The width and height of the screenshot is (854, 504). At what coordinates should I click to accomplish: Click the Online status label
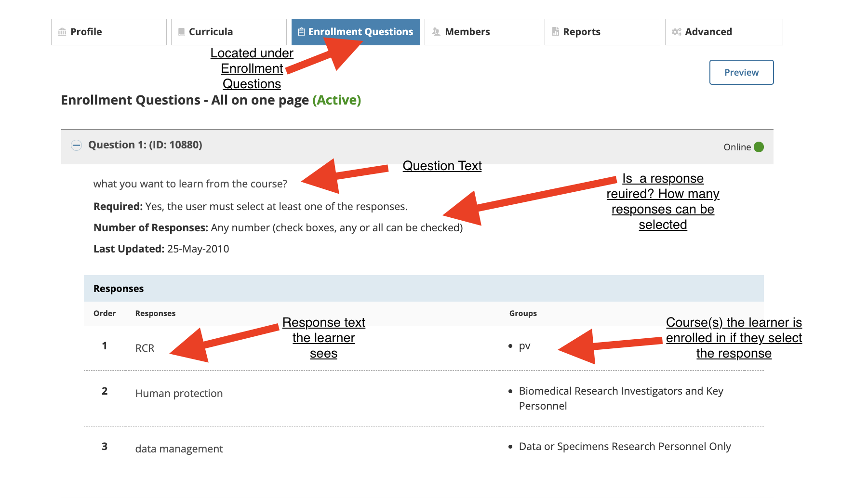point(737,147)
